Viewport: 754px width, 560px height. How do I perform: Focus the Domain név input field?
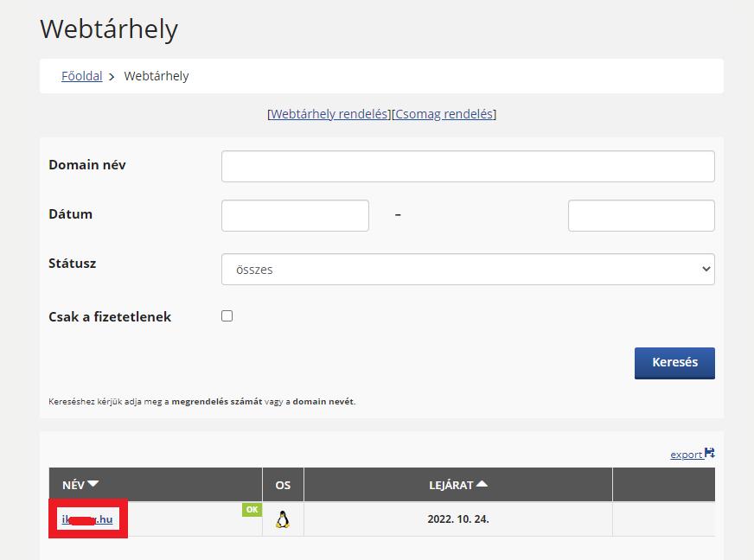(468, 166)
